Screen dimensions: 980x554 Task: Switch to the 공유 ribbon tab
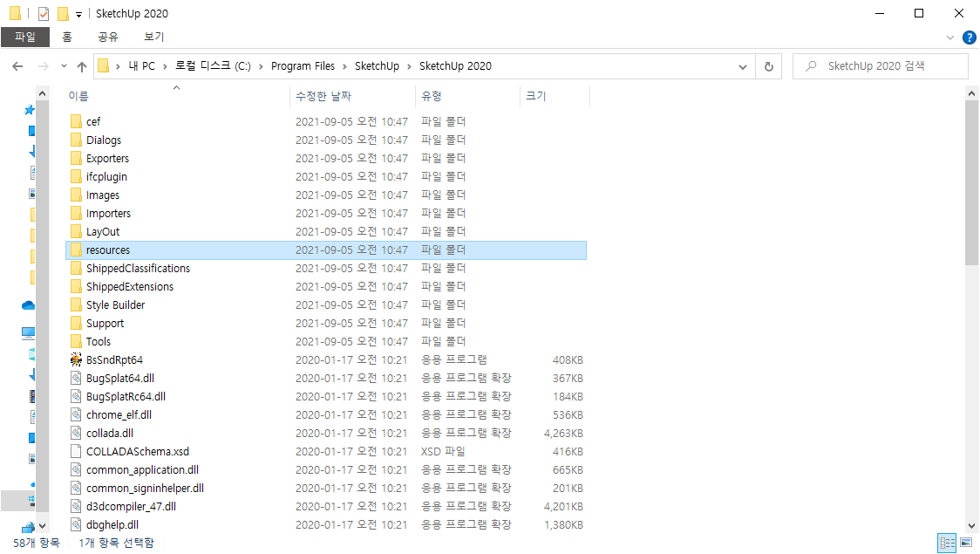[x=108, y=37]
